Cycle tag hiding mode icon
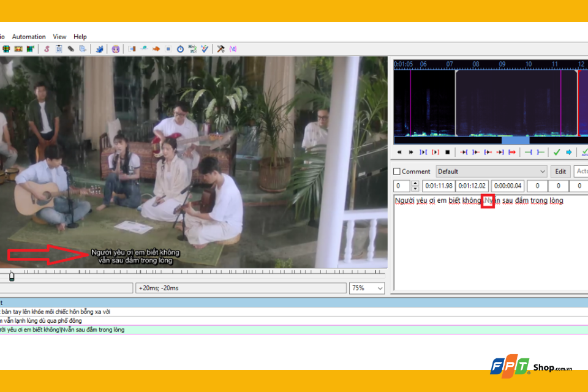588x392 pixels. pos(233,49)
